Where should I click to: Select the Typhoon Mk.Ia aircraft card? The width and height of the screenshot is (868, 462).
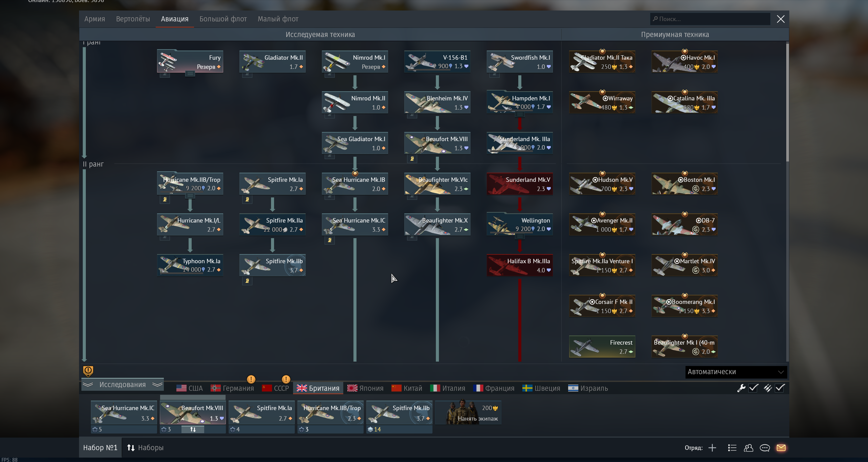pos(190,265)
